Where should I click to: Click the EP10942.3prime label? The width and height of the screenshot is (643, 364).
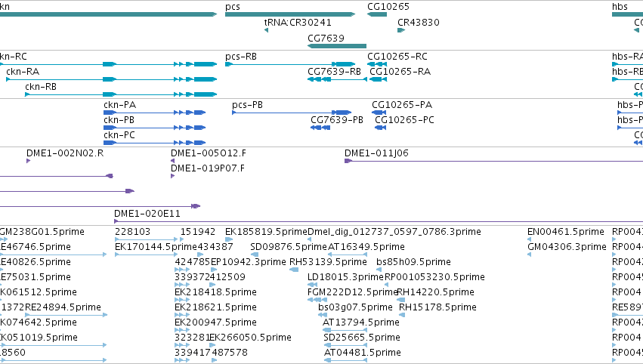click(x=248, y=262)
